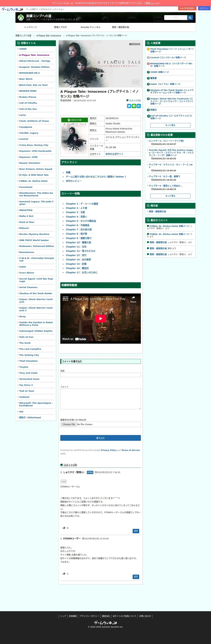
Task: Open 質問・雑談掲示板 navigation tab
Action: click(120, 27)
